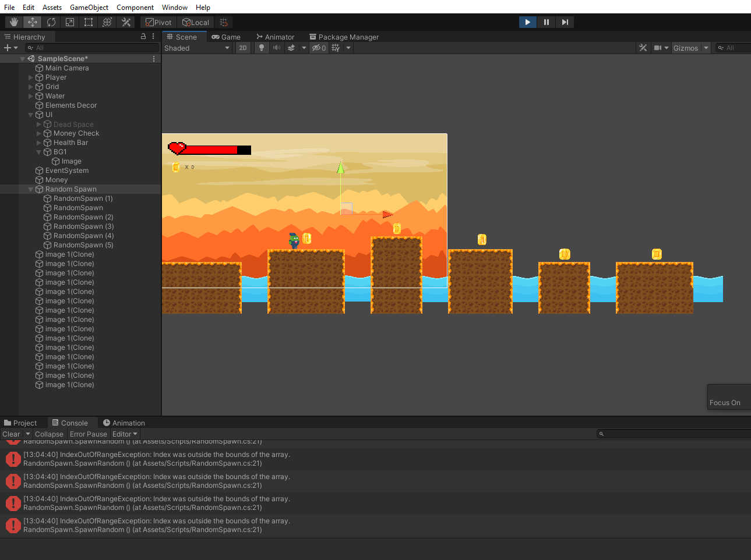Open the Animation tab
Viewport: 751px width, 560px height.
(x=124, y=423)
